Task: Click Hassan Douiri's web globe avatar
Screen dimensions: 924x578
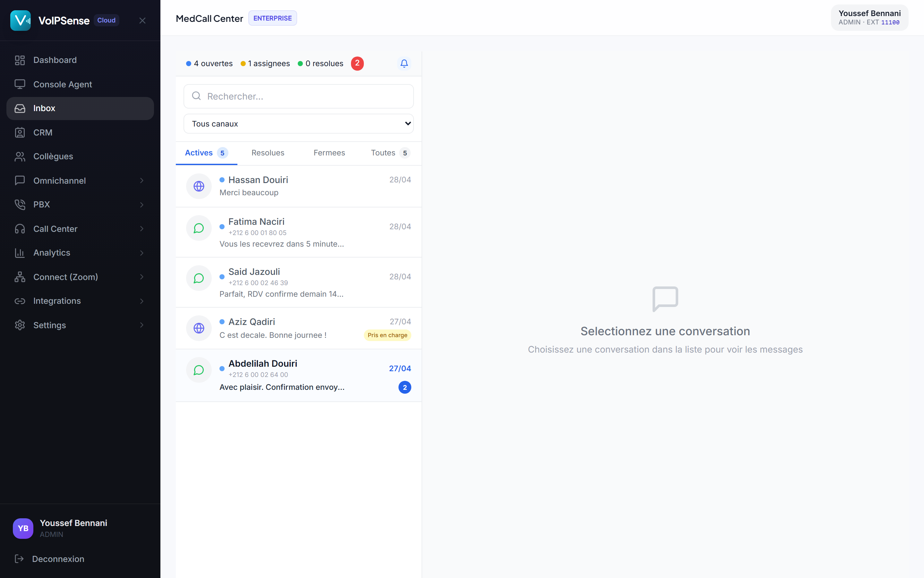Action: point(199,186)
